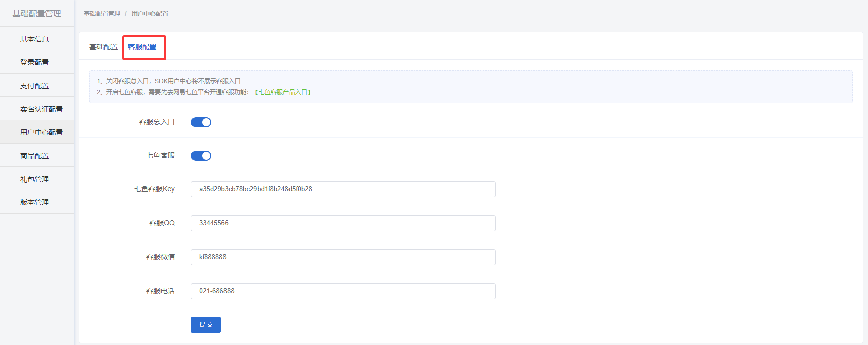Click the 提交 submit button
Viewport: 868px width, 345px height.
[x=206, y=325]
